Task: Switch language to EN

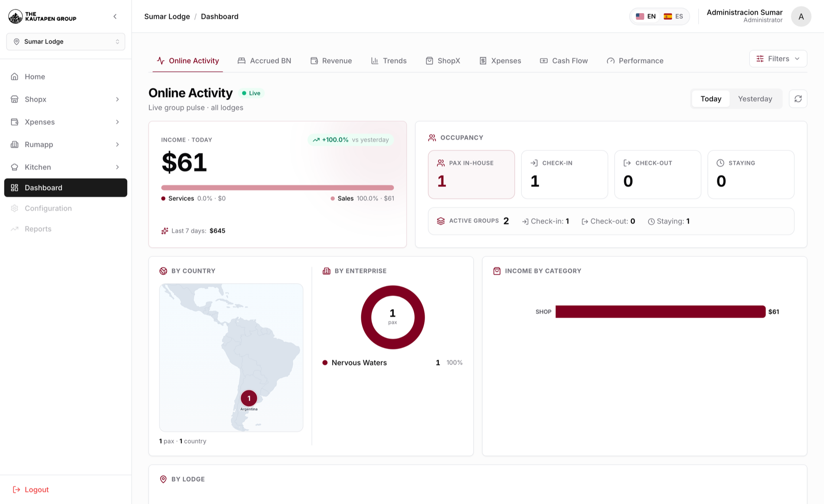Action: coord(646,16)
